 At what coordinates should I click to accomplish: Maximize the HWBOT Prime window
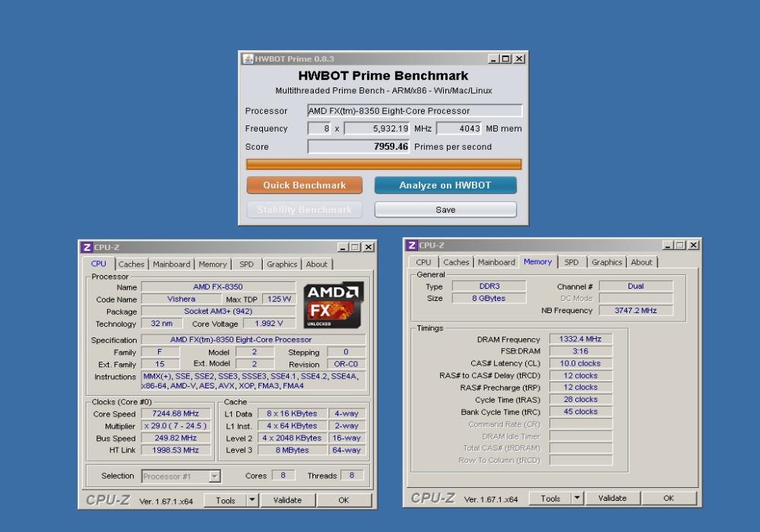point(505,59)
